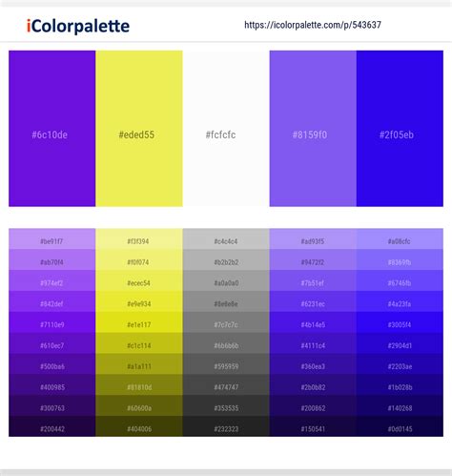Click the iColorpalette logo
This screenshot has width=452, height=476.
78,26
